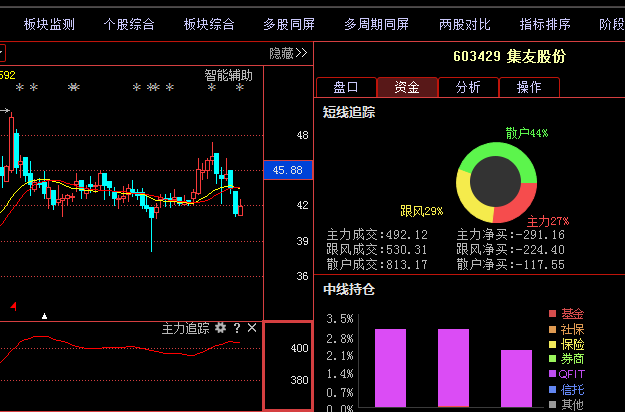Click the 社保 legend swatch
625x412 pixels.
552,329
